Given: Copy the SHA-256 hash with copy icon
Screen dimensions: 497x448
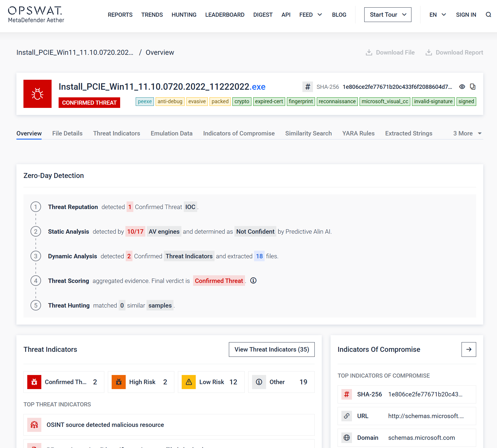Looking at the screenshot, I should click(473, 87).
